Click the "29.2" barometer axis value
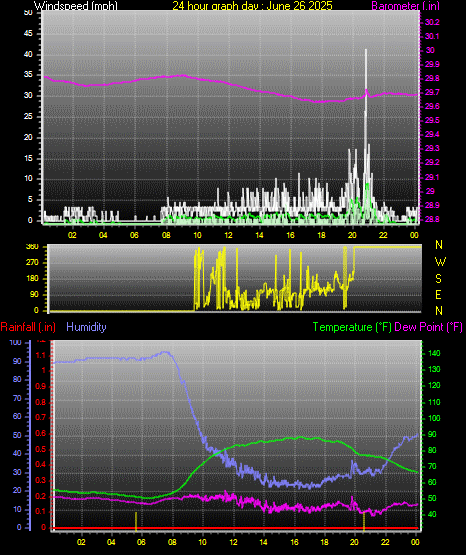The width and height of the screenshot is (466, 555). (432, 162)
